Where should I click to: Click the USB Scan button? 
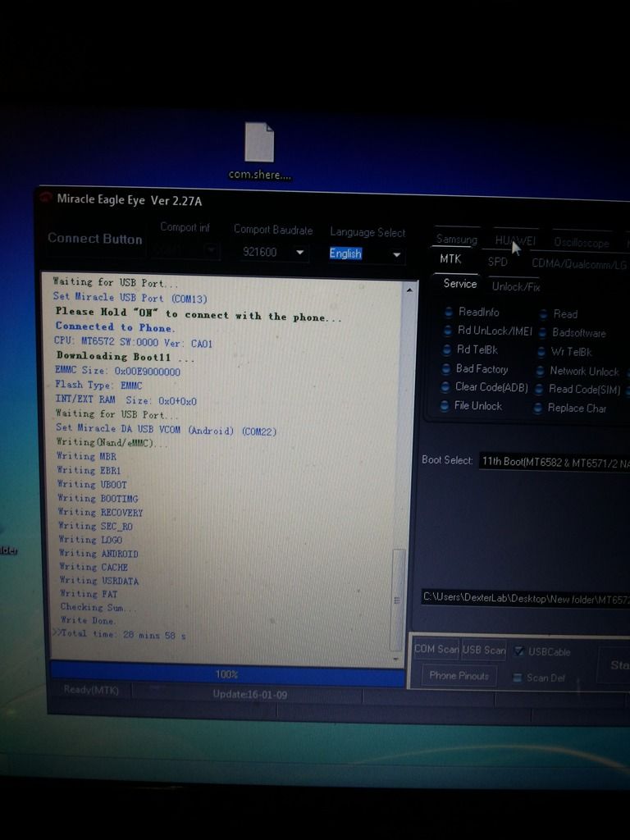point(484,650)
